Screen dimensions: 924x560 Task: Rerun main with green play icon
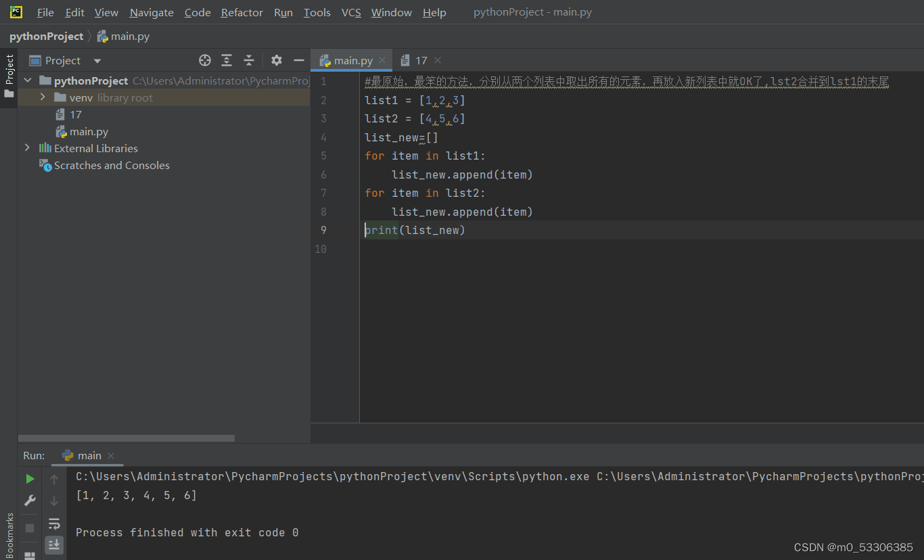pos(30,479)
